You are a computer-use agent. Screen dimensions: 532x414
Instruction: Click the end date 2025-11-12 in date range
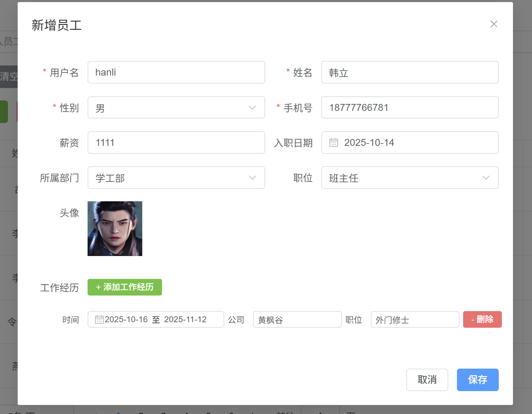point(185,319)
